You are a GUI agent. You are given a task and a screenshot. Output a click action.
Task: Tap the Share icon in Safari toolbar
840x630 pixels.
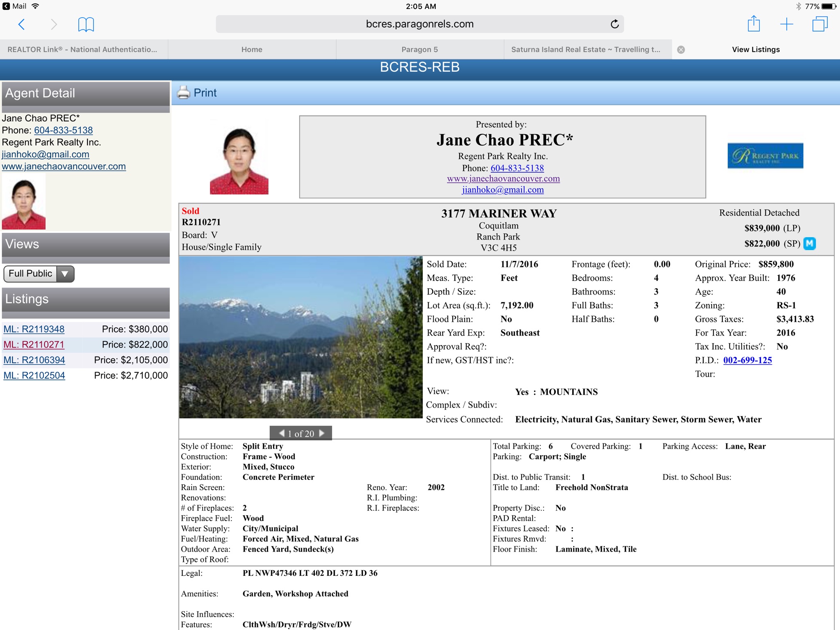pyautogui.click(x=753, y=24)
